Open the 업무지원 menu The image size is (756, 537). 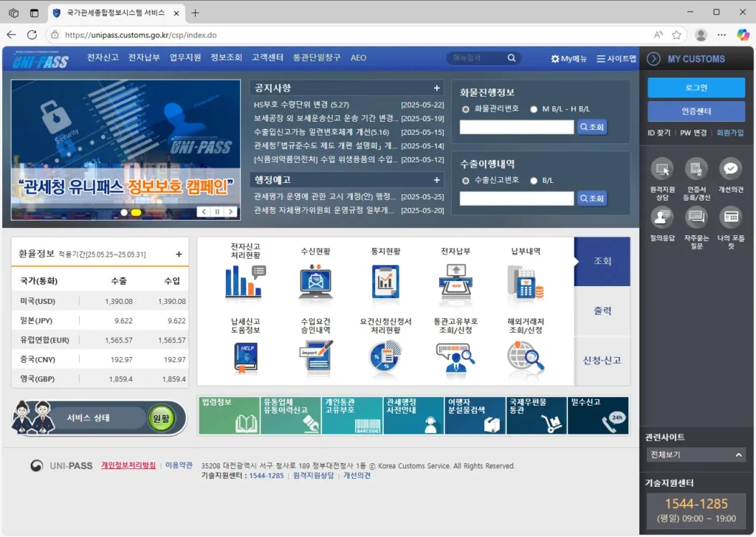tap(185, 58)
